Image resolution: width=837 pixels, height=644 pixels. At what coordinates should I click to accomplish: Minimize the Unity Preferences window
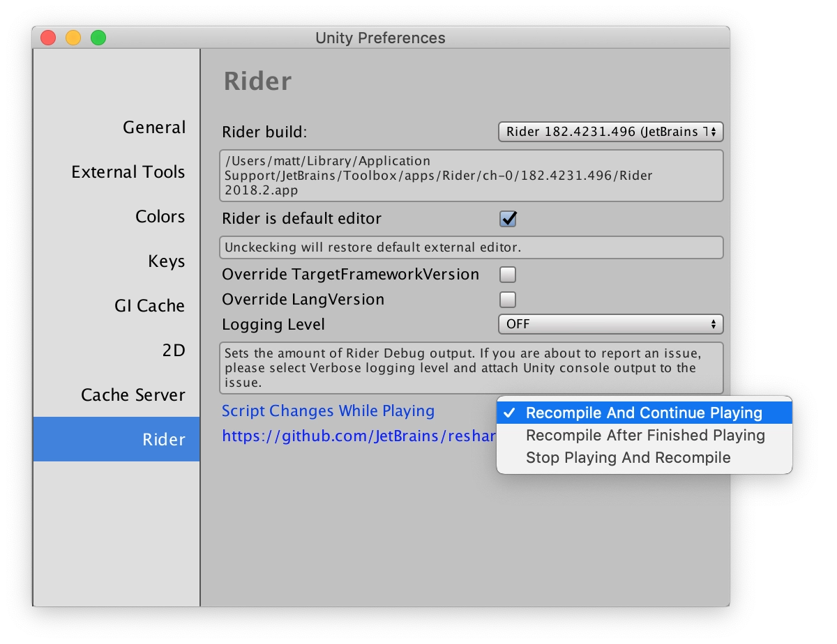point(73,38)
